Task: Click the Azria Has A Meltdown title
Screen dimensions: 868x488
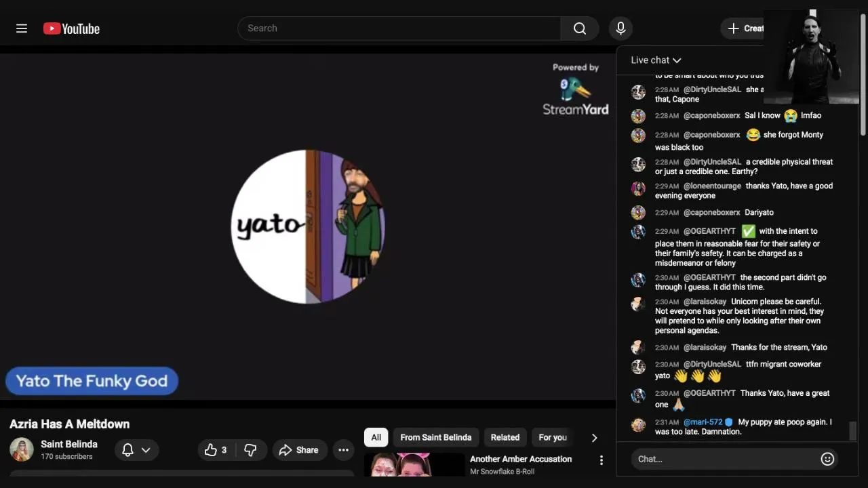Action: pyautogui.click(x=69, y=424)
